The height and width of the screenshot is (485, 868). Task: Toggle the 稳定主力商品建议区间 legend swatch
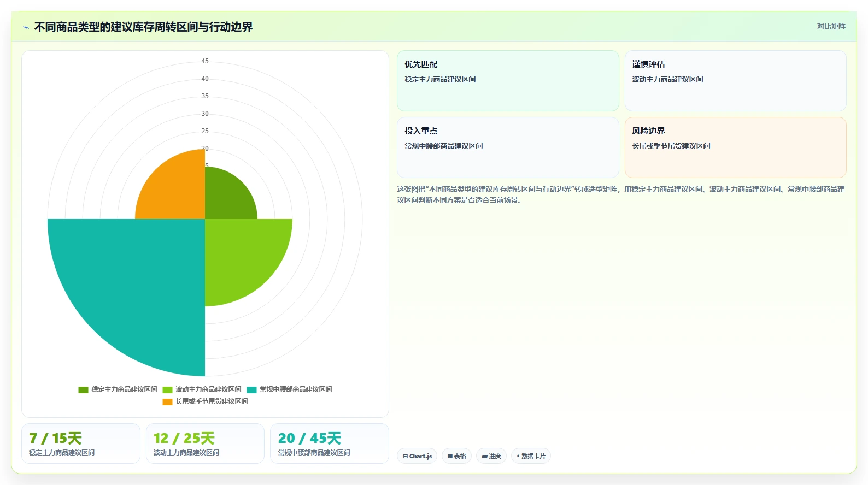tap(83, 390)
